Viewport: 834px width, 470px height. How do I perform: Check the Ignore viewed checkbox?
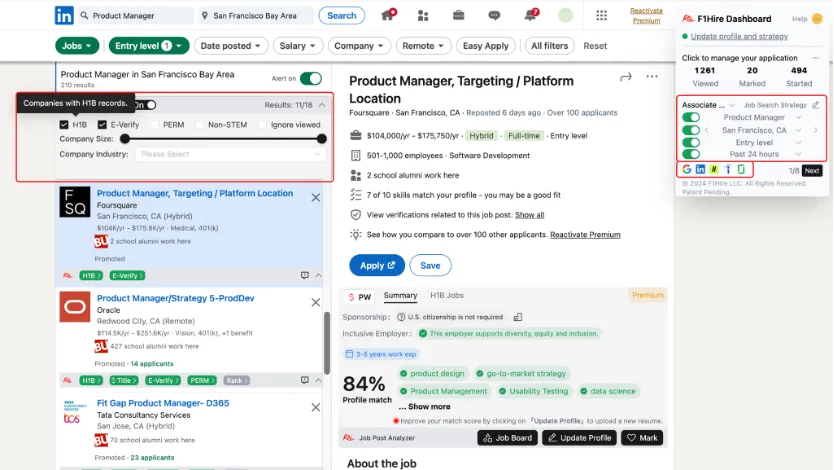click(x=262, y=124)
